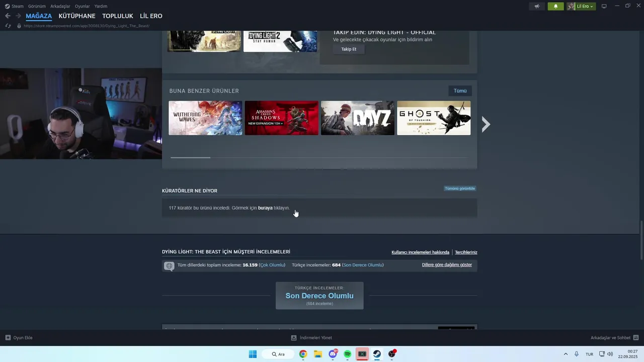Open the volume icon in system tray
The width and height of the screenshot is (644, 362).
(x=610, y=354)
